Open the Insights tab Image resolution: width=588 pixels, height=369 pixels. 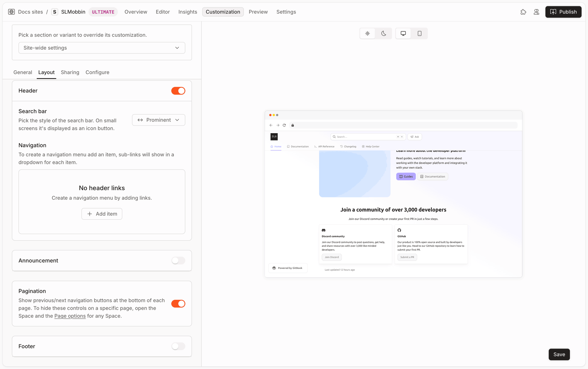coord(187,12)
